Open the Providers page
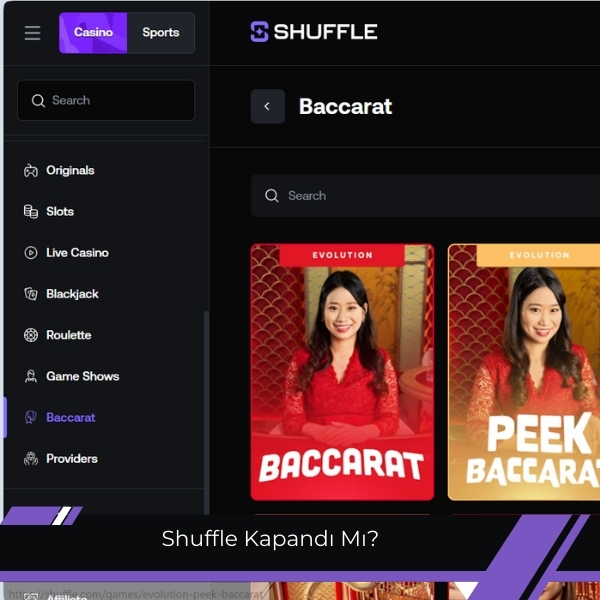The image size is (600, 600). 72,458
